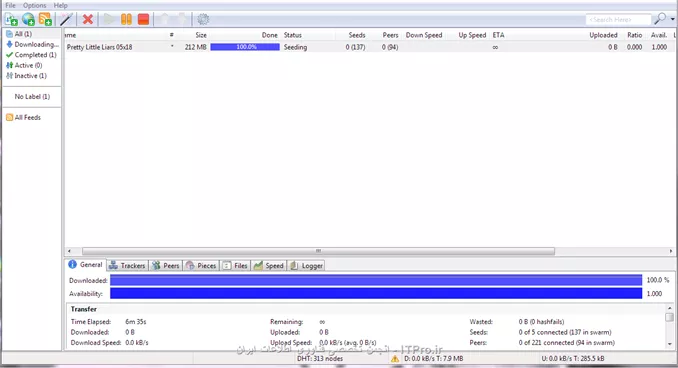Screen dimensions: 678x368
Task: Click the 212 MB size cell
Action: pos(196,47)
